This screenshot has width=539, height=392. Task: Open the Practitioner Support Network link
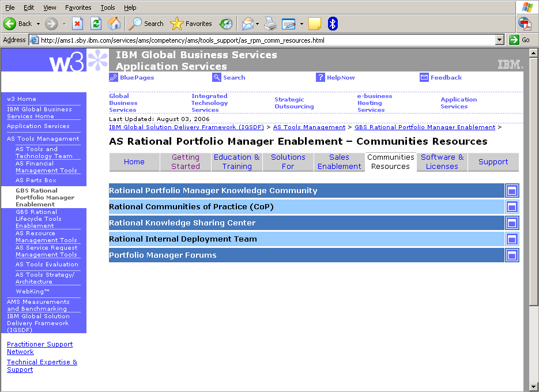(x=40, y=348)
